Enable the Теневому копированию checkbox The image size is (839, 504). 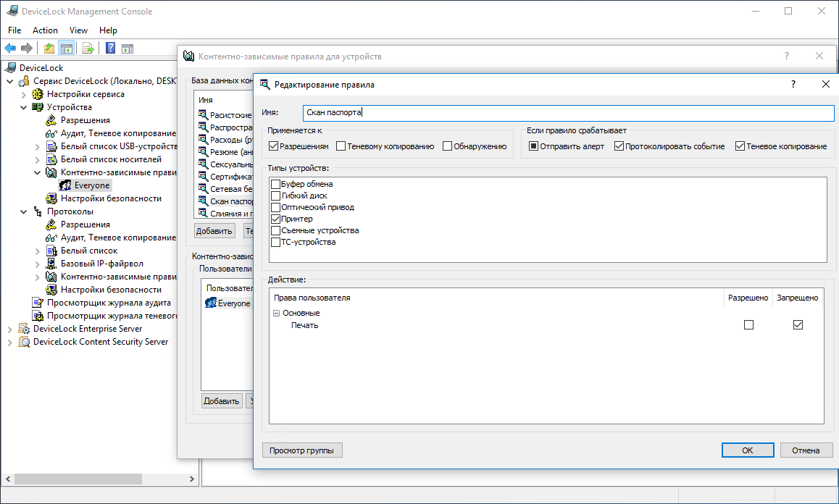(x=341, y=146)
